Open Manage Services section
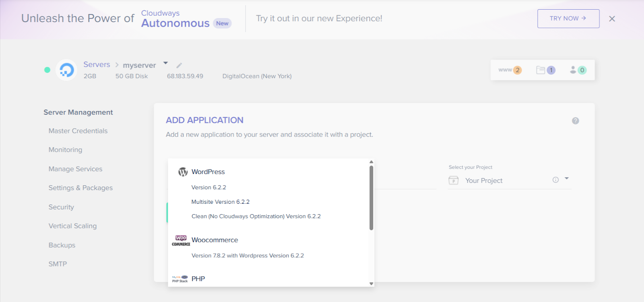644x302 pixels. click(x=75, y=169)
